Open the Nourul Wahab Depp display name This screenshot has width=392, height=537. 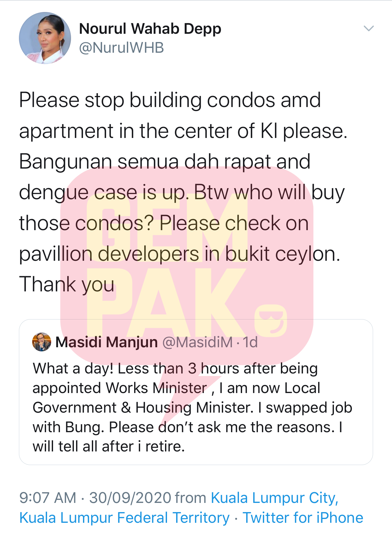click(150, 29)
